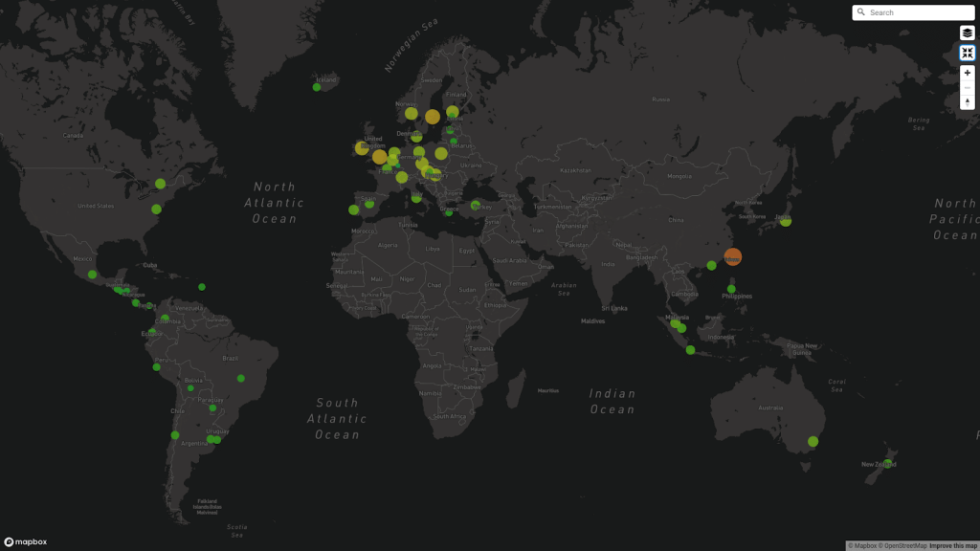980x551 pixels.
Task: Zoom in with the plus button
Action: [x=968, y=73]
